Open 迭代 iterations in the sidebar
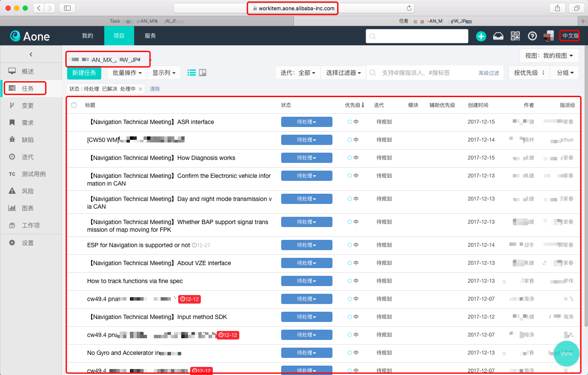This screenshot has height=375, width=588. (31, 157)
